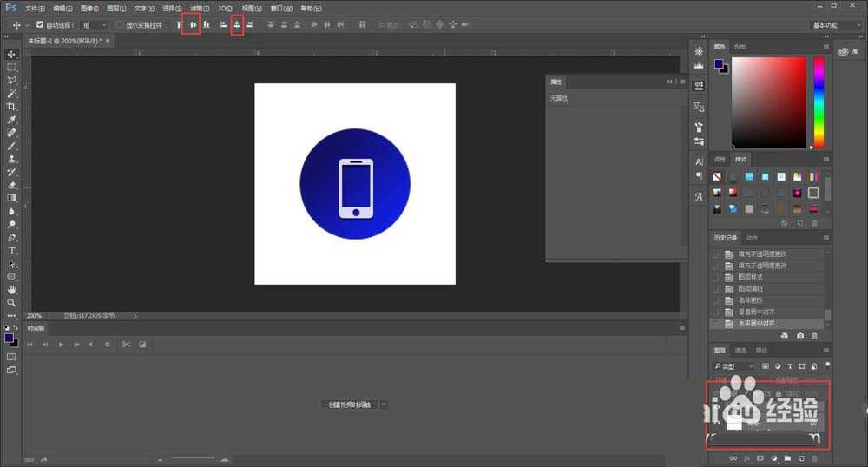Create new snapshot with camera icon in History
Image resolution: width=868 pixels, height=467 pixels.
point(799,335)
